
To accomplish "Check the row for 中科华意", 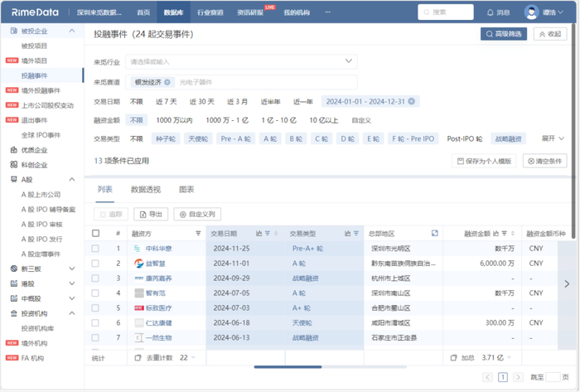I will coord(95,249).
